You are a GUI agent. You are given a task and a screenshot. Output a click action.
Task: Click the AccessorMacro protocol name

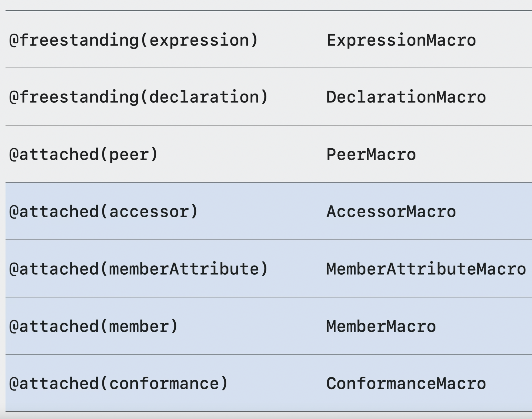[391, 212]
